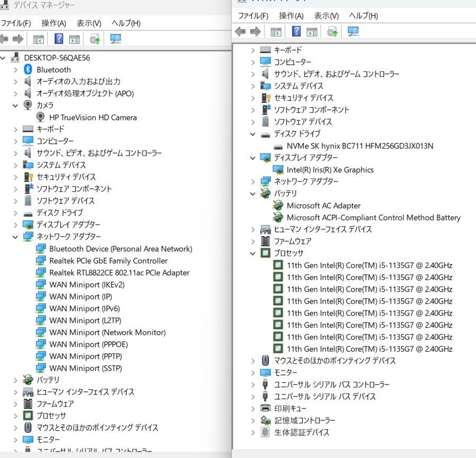Collapse プロセッサ category in right window

pyautogui.click(x=252, y=253)
